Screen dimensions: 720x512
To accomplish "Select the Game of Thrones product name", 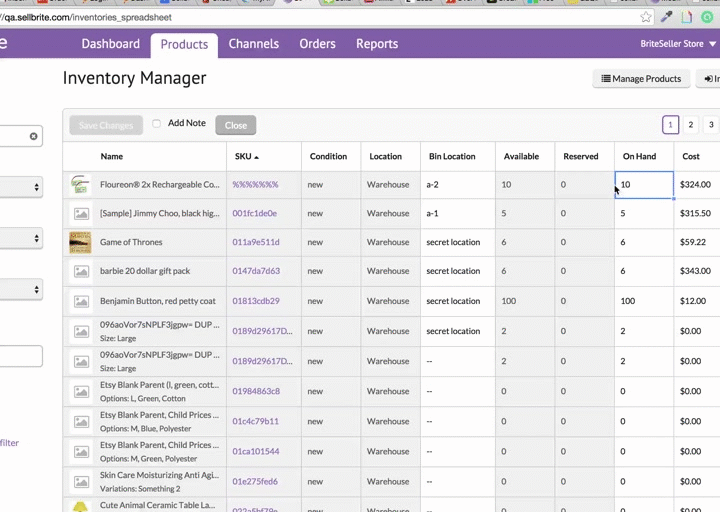I will (131, 242).
